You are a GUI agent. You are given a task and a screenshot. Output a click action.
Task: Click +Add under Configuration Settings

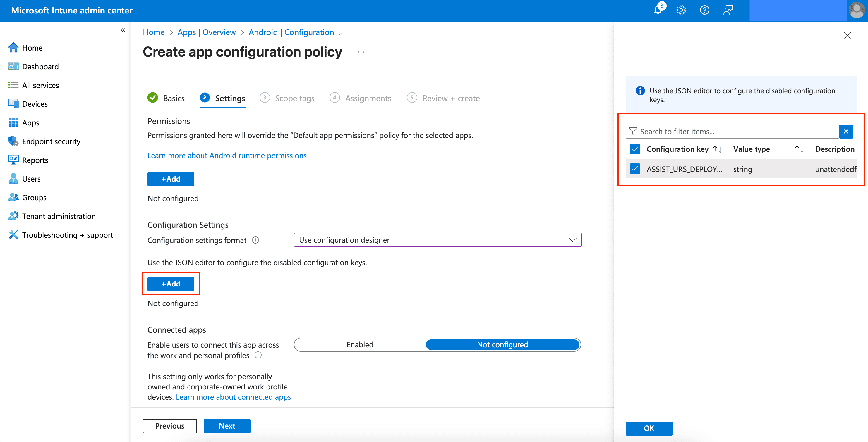(171, 284)
